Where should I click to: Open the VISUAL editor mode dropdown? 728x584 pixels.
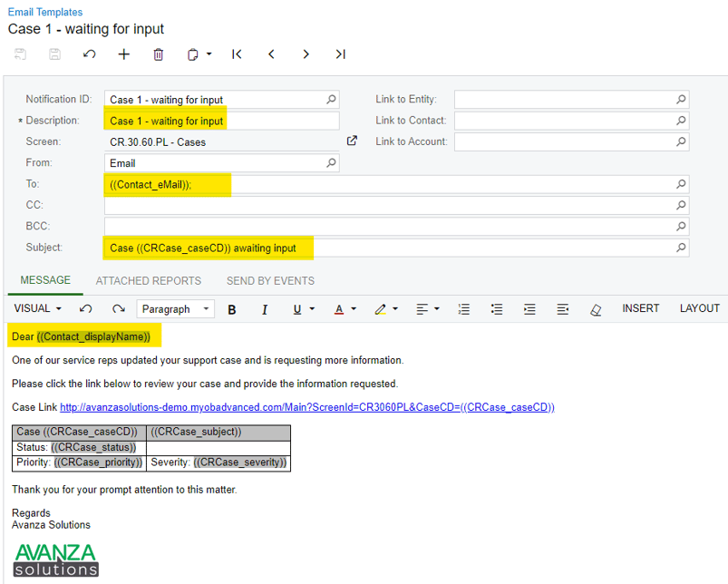(37, 308)
